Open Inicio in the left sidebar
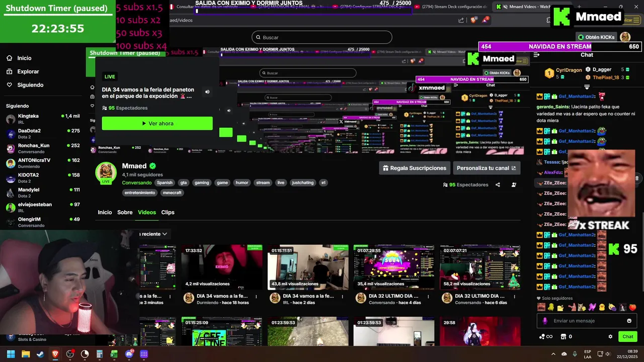The image size is (644, 362). point(19,58)
